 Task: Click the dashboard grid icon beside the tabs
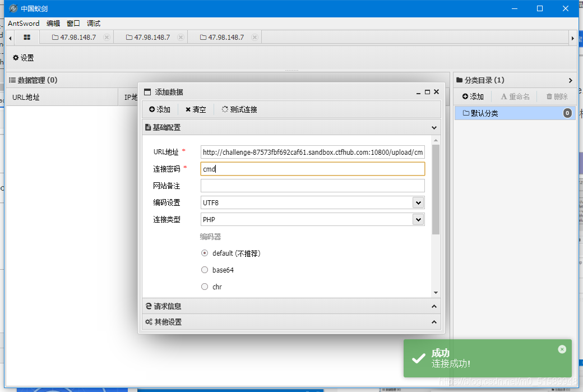coord(26,37)
